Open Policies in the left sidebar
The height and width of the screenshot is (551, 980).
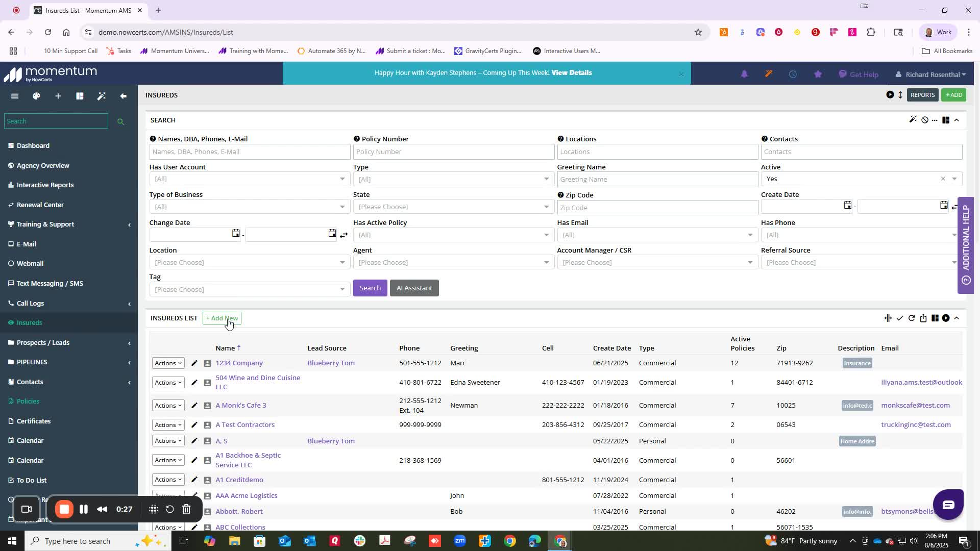[28, 401]
